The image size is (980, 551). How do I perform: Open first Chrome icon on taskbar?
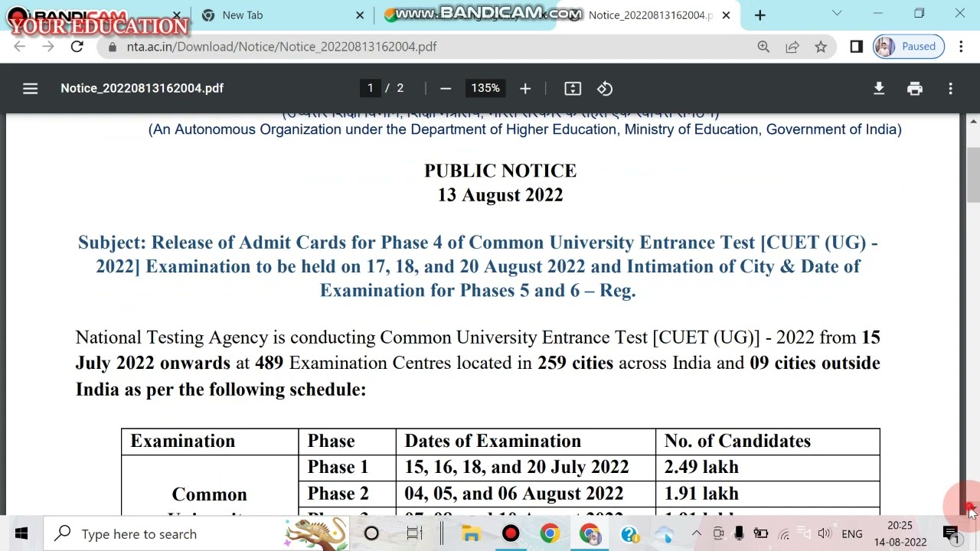coord(550,534)
